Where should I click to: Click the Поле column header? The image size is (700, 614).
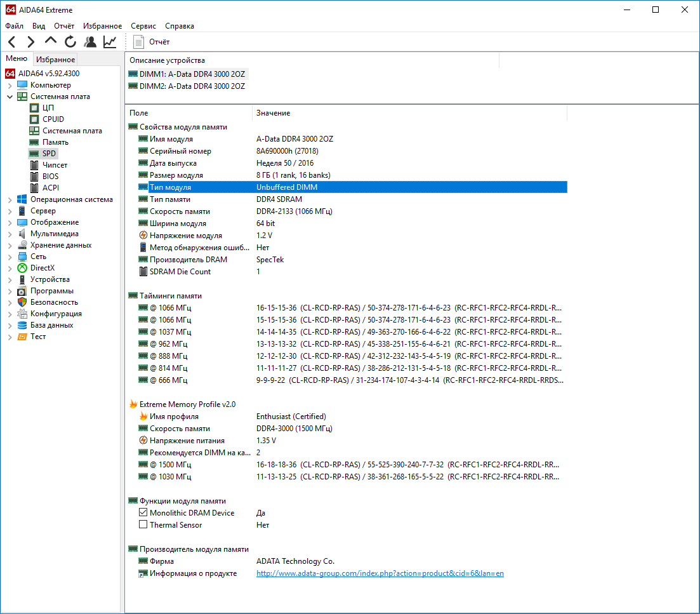pos(189,113)
